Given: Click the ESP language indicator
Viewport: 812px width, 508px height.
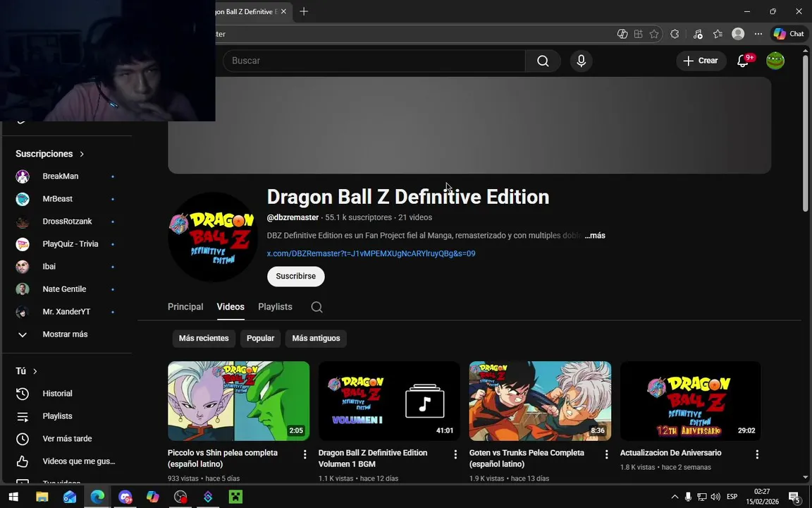Looking at the screenshot, I should click(732, 497).
